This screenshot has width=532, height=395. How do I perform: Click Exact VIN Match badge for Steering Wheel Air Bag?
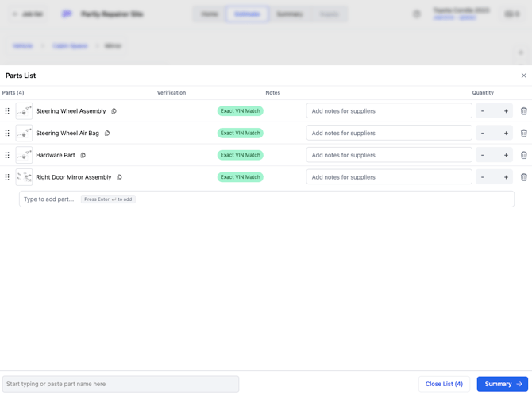click(241, 134)
